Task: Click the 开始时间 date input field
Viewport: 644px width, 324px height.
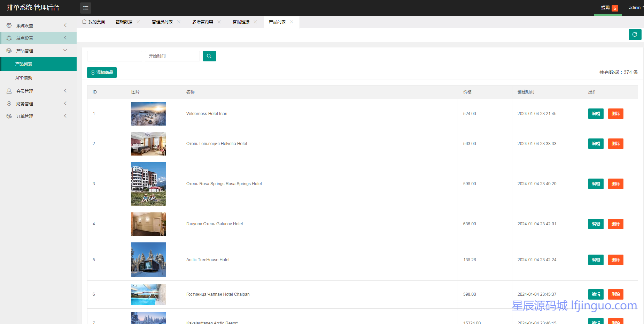Action: pyautogui.click(x=172, y=56)
